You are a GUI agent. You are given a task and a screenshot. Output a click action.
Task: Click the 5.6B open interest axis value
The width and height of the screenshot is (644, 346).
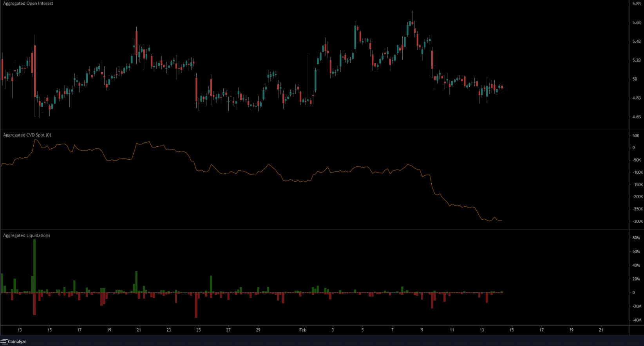click(636, 23)
